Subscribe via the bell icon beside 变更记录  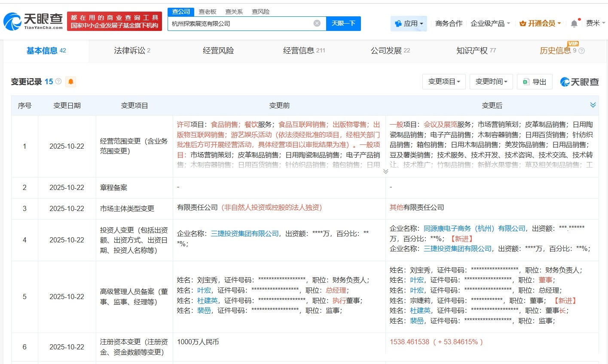(71, 81)
